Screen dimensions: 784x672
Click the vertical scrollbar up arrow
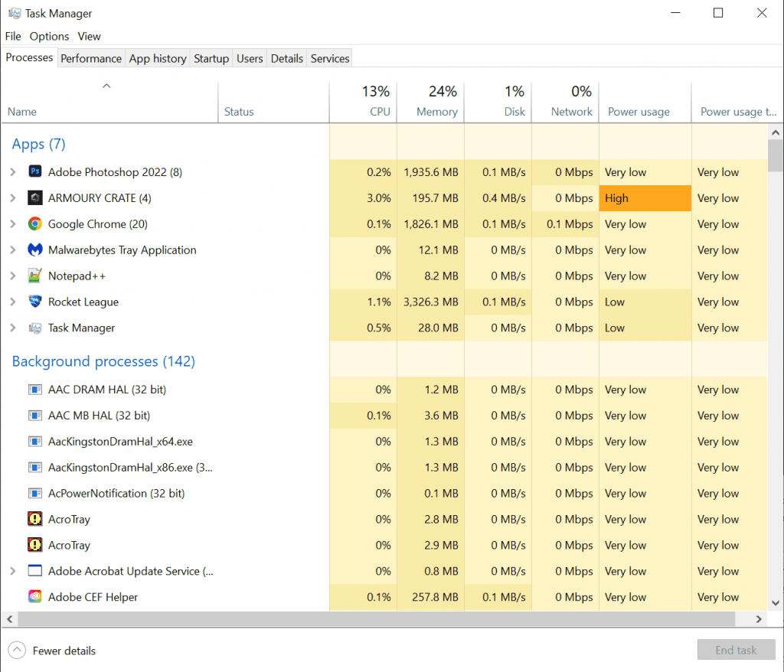point(776,132)
